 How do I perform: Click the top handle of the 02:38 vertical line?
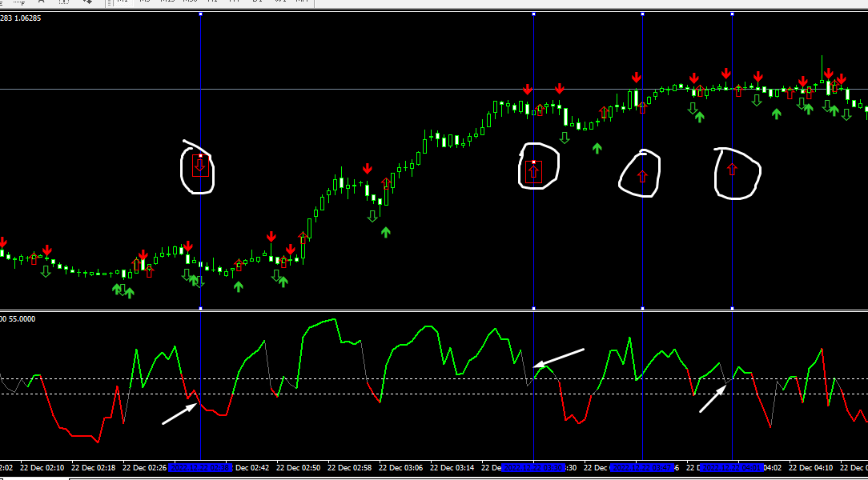point(200,14)
